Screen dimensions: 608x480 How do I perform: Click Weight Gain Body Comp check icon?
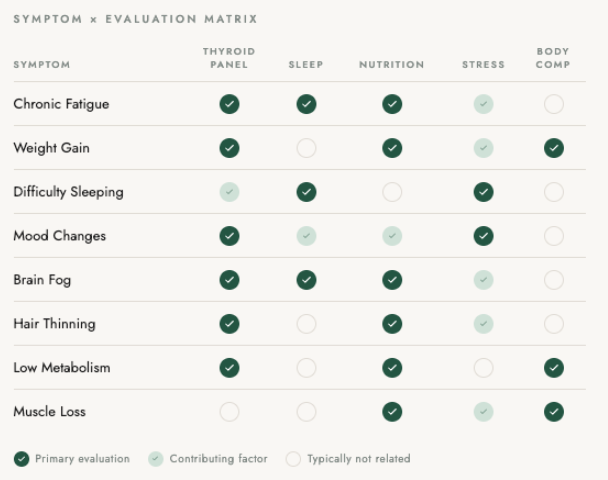553,148
